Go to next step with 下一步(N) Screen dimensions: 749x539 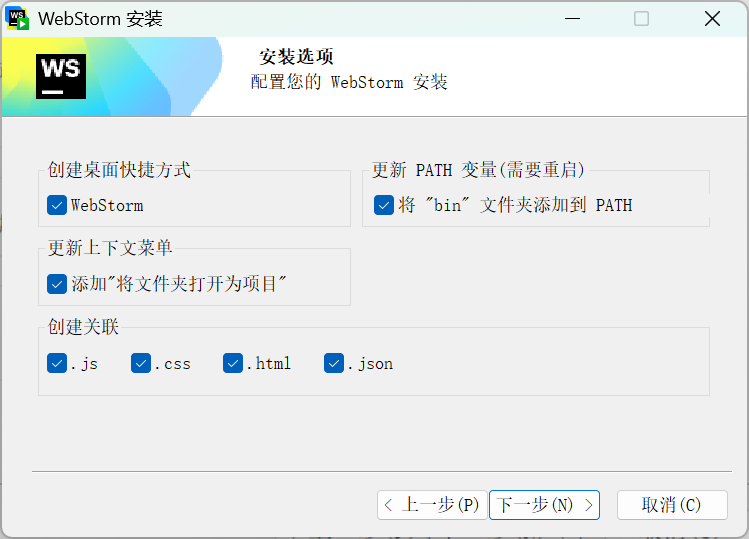(x=544, y=505)
